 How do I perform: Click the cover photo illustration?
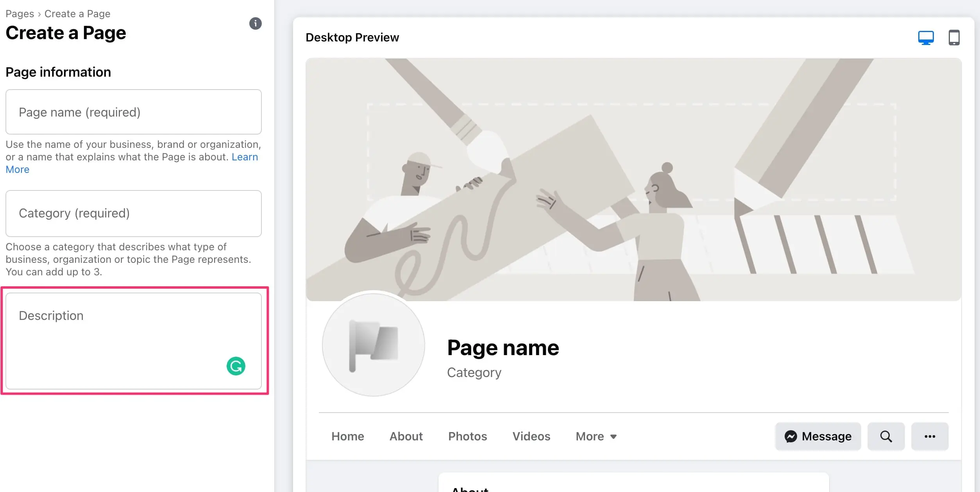point(633,180)
